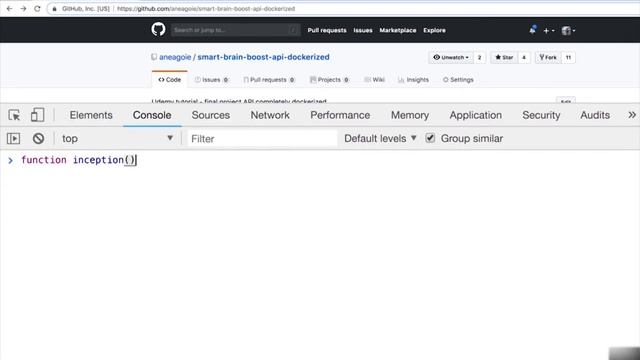
Task: Select the repository Code tab
Action: click(x=170, y=80)
